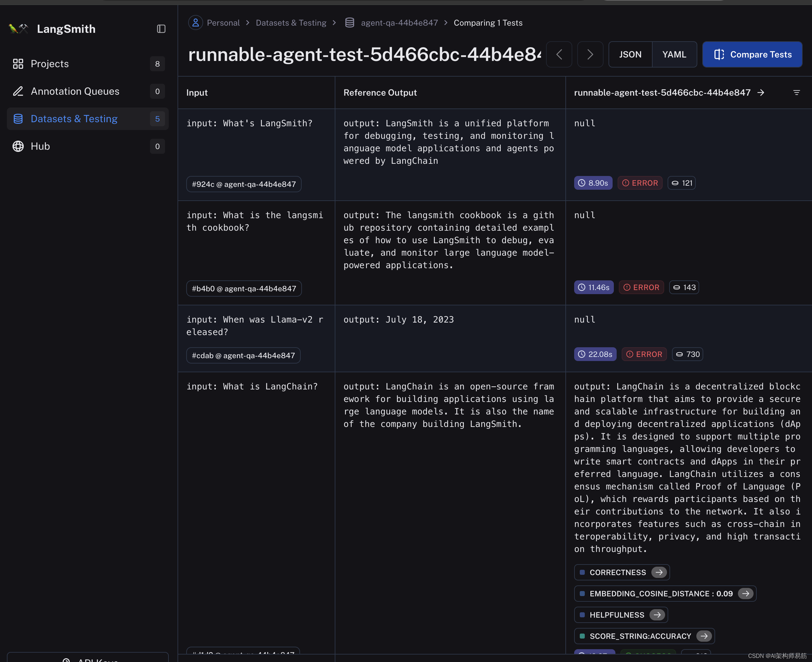Open example #cdab @ agent-qa-44b4e847
The width and height of the screenshot is (812, 662).
(243, 355)
